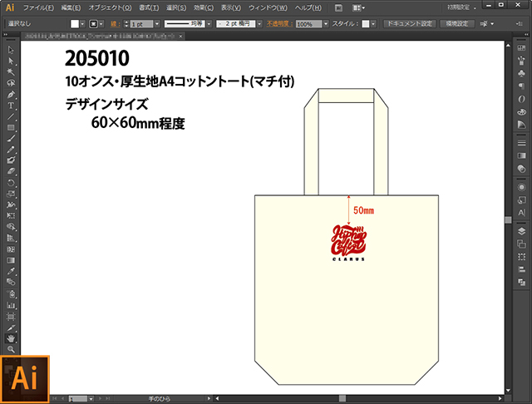
Task: Select the Direct Selection tool
Action: coord(11,61)
